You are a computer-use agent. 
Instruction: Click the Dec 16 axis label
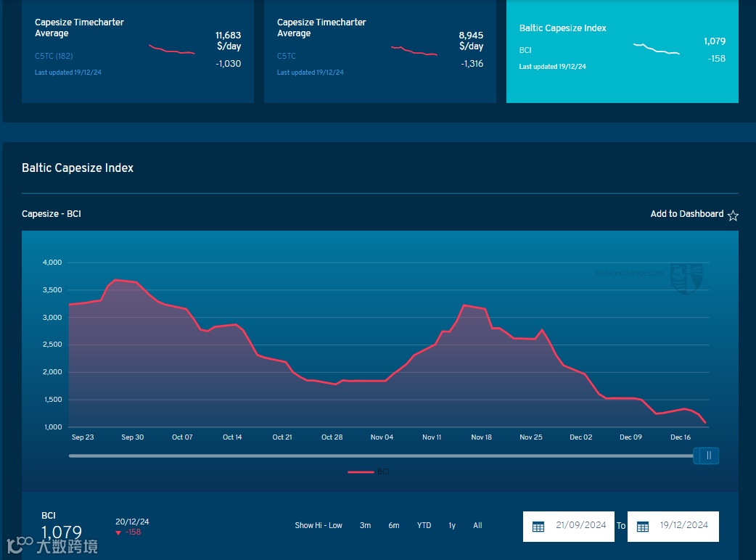coord(681,437)
